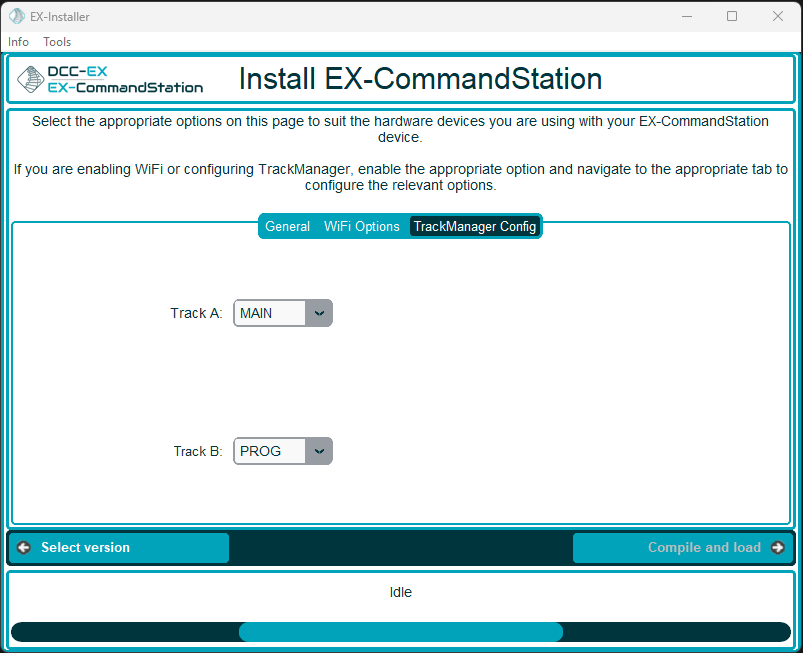This screenshot has width=803, height=653.
Task: Click the Track A: label
Action: point(196,313)
